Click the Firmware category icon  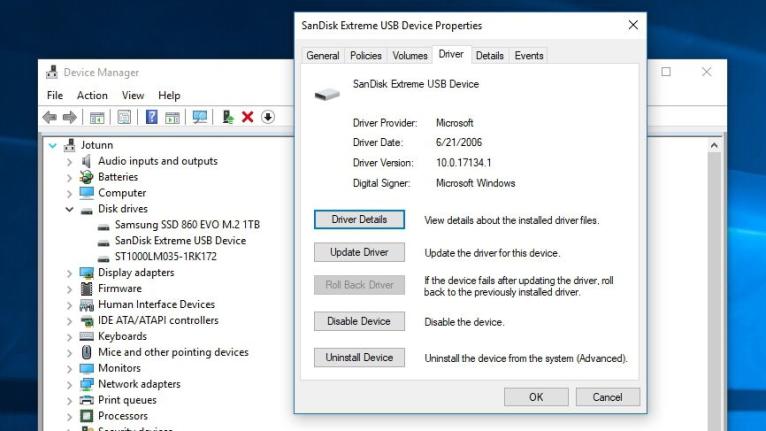point(86,289)
